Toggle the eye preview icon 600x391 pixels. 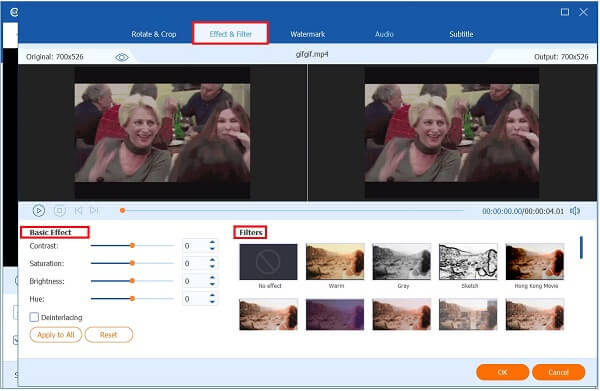122,57
